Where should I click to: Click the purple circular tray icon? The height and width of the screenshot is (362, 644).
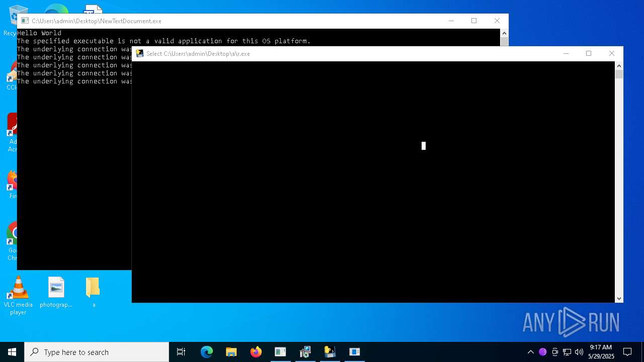point(542,352)
